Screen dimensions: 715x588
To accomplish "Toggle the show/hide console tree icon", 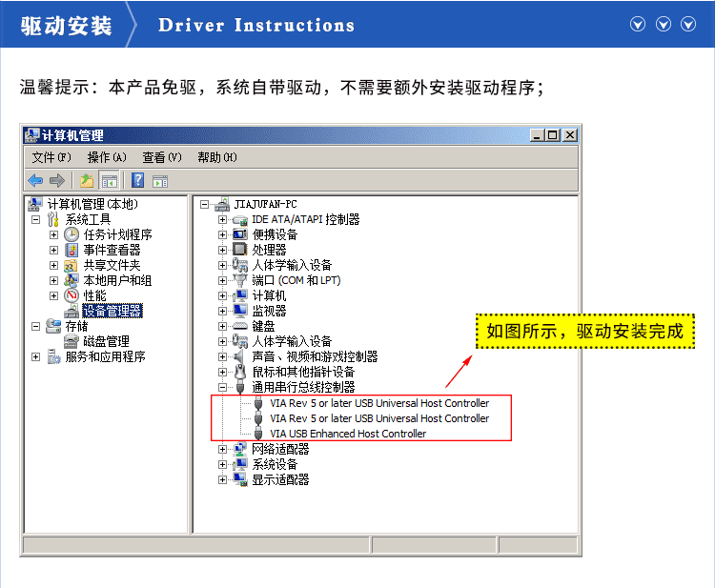I will [x=110, y=180].
